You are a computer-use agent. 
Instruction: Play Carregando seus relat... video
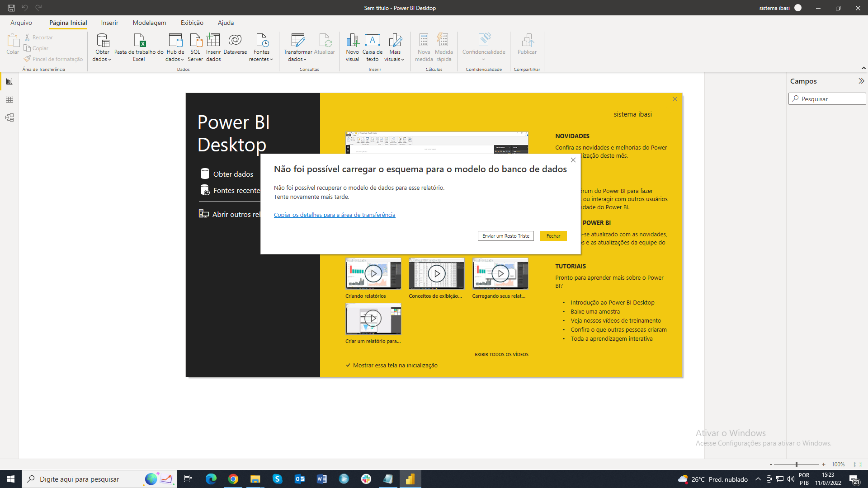[500, 273]
